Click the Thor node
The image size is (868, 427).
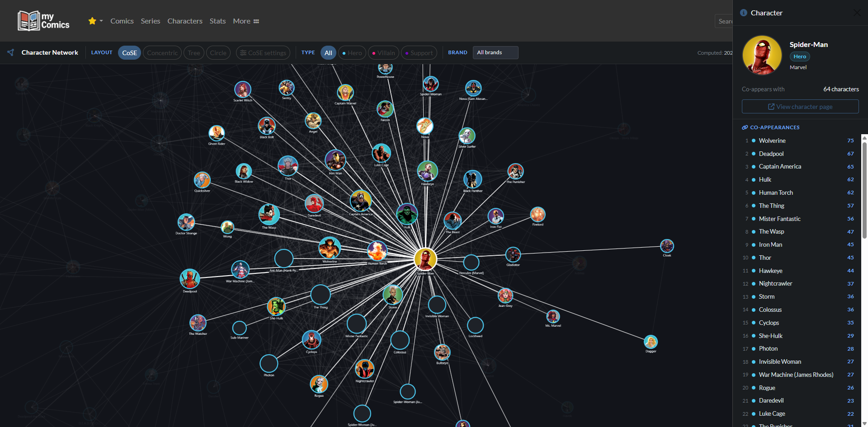(288, 166)
